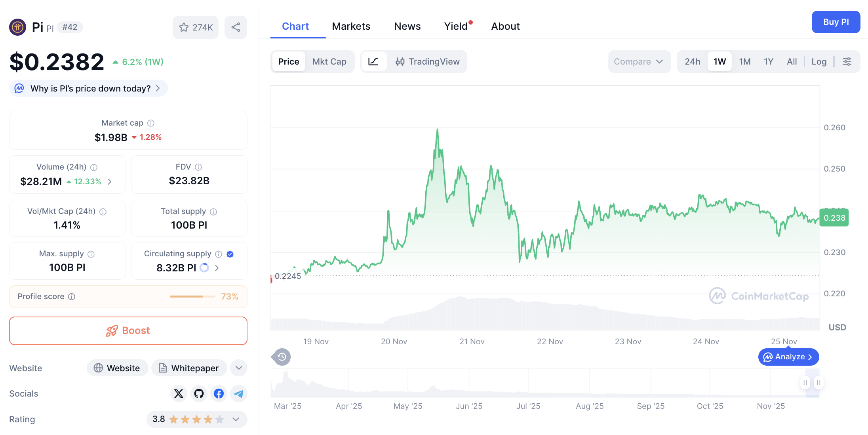Enable logarithmic scale on the chart
Screen dimensions: 868x435
(x=819, y=61)
